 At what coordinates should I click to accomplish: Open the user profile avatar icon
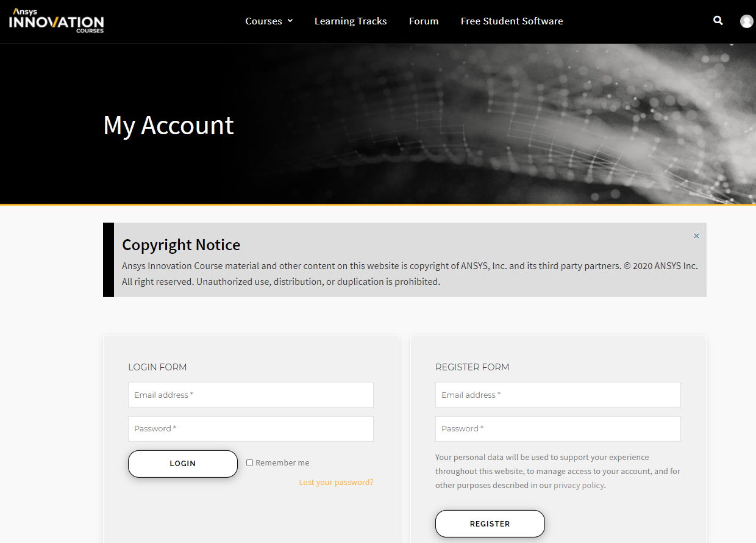coord(747,21)
